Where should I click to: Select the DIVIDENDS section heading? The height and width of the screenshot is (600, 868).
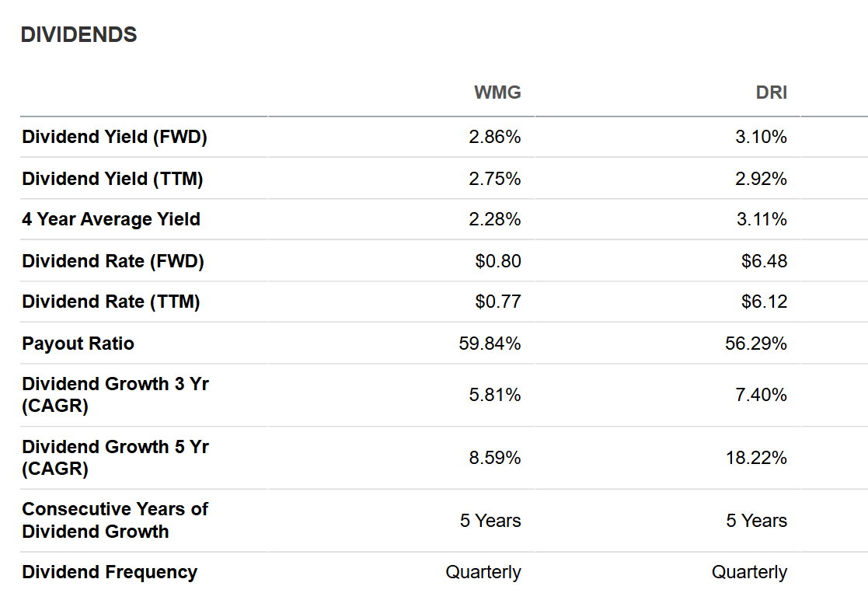pyautogui.click(x=78, y=35)
